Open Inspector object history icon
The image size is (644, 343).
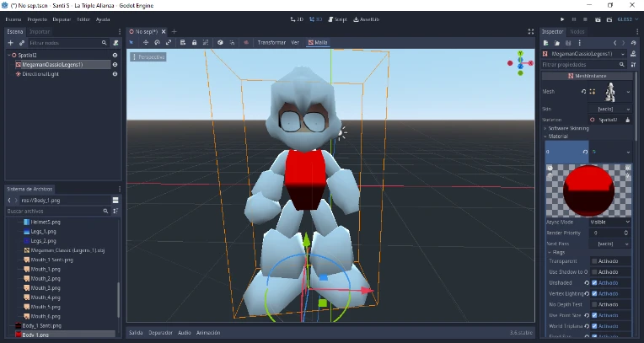(633, 43)
